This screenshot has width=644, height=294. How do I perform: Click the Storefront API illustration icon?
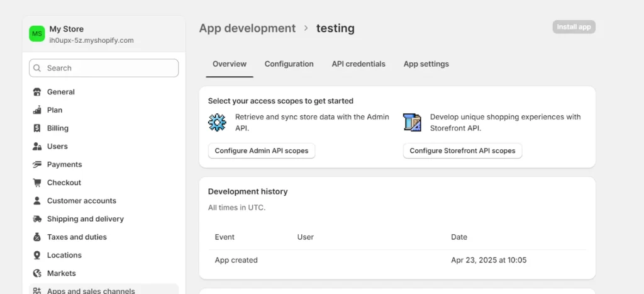coord(412,122)
